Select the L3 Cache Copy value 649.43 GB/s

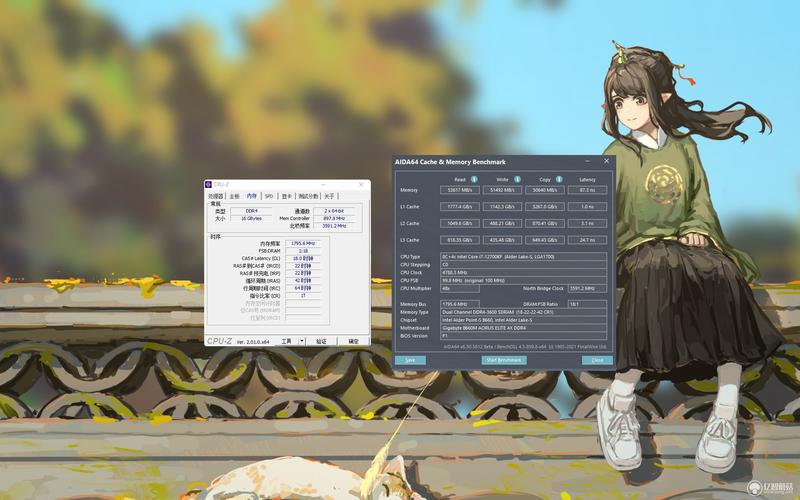[545, 240]
